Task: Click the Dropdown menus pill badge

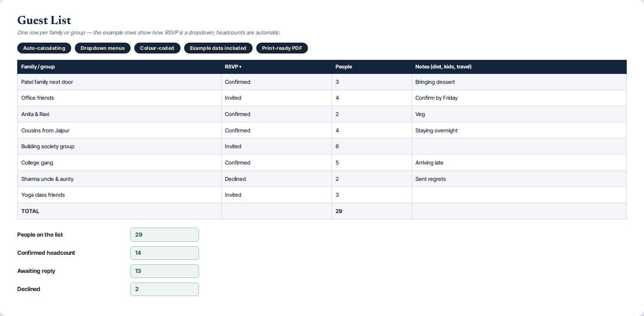Action: (x=102, y=48)
